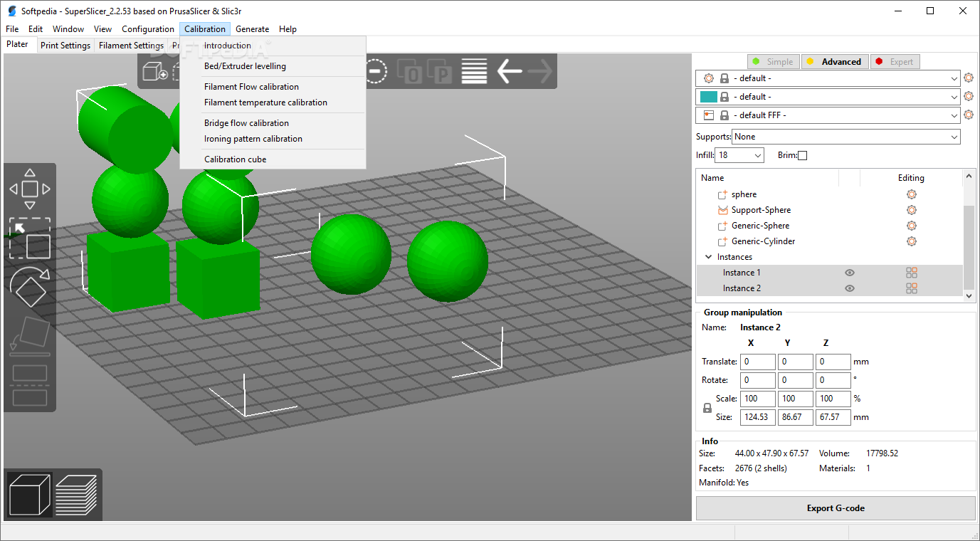The image size is (980, 541).
Task: Edit the print settings preset cog
Action: click(969, 78)
